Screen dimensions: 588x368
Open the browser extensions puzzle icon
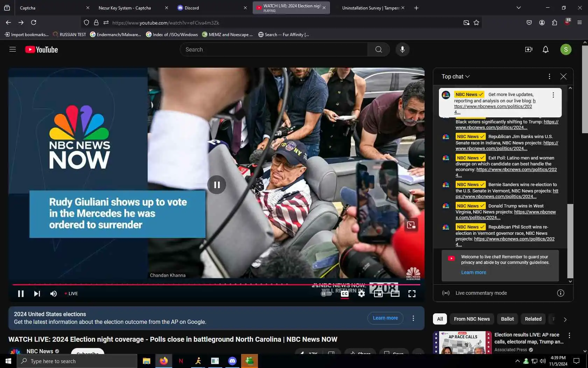pyautogui.click(x=554, y=22)
